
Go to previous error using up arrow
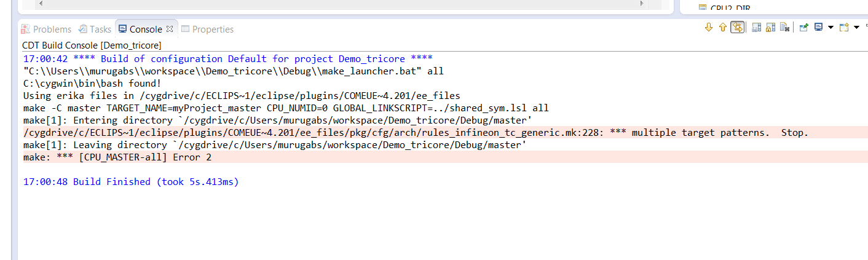point(723,28)
